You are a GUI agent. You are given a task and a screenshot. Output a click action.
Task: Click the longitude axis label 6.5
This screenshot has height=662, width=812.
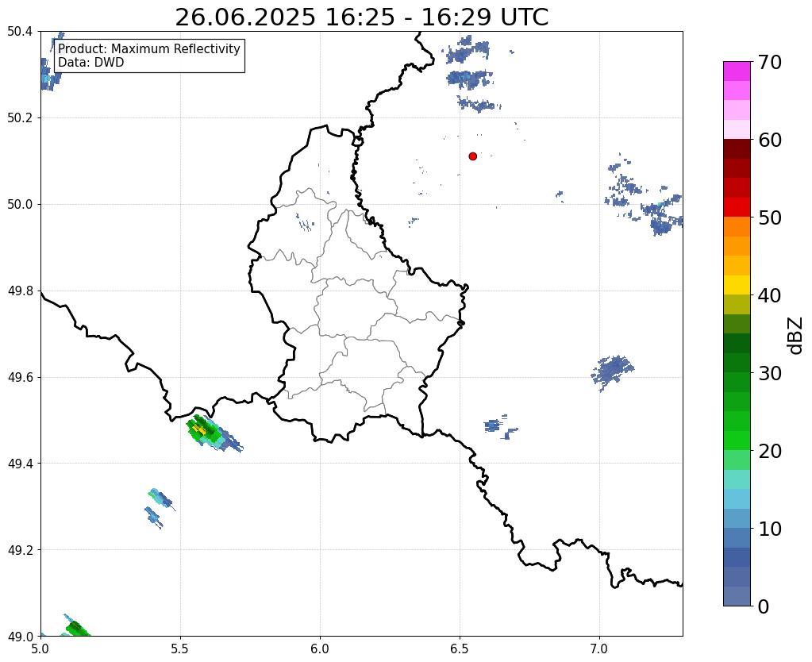[x=460, y=649]
